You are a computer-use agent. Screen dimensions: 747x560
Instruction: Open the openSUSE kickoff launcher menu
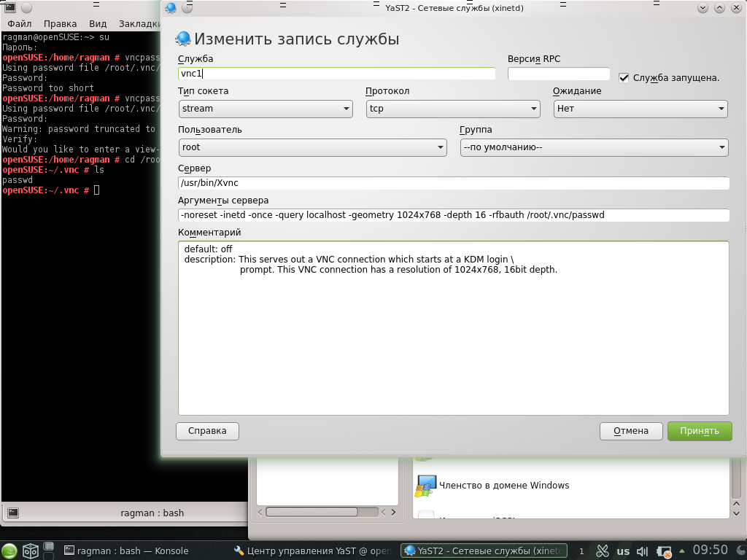pos(9,551)
